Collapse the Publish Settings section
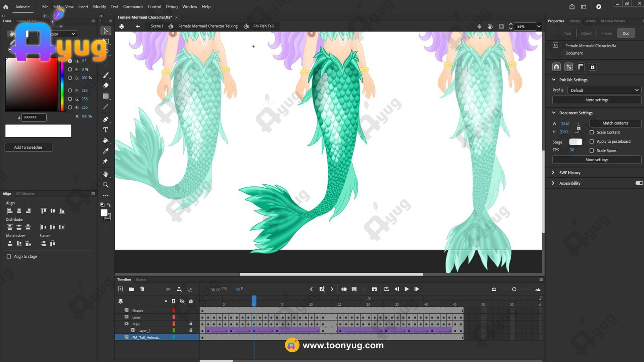Screen dimensions: 644x362 point(554,80)
